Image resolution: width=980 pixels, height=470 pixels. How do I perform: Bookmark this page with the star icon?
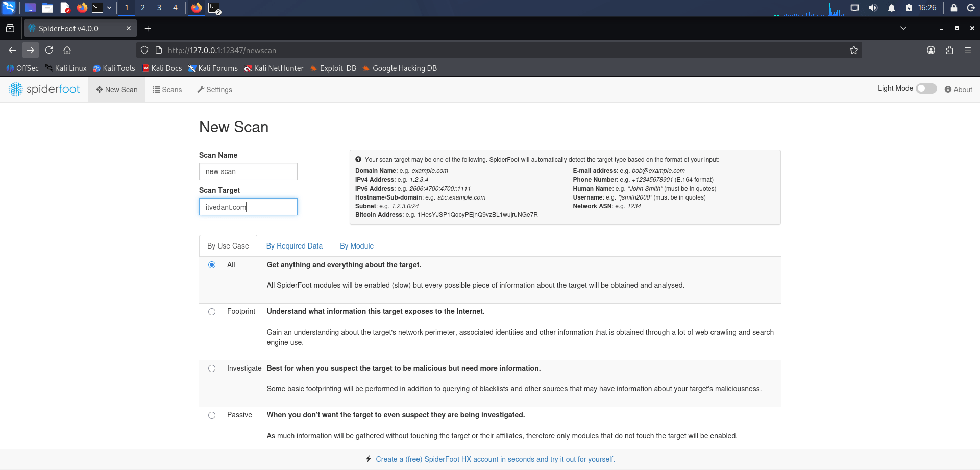(854, 50)
